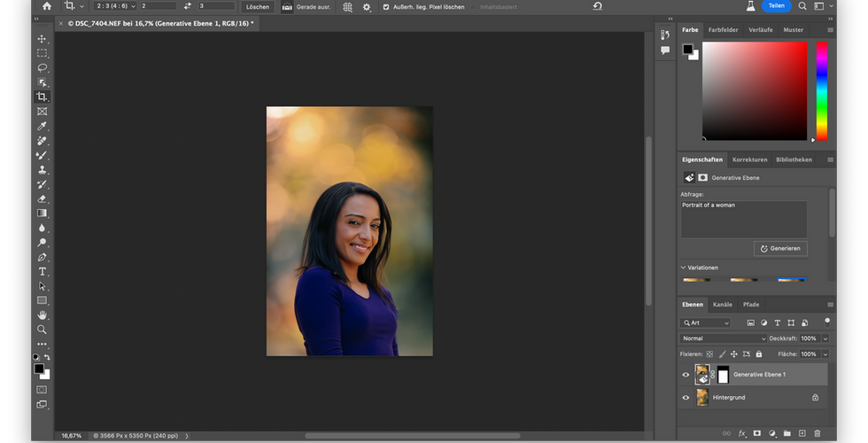Image resolution: width=868 pixels, height=443 pixels.
Task: Toggle lock position in Fixieren row
Action: click(734, 354)
